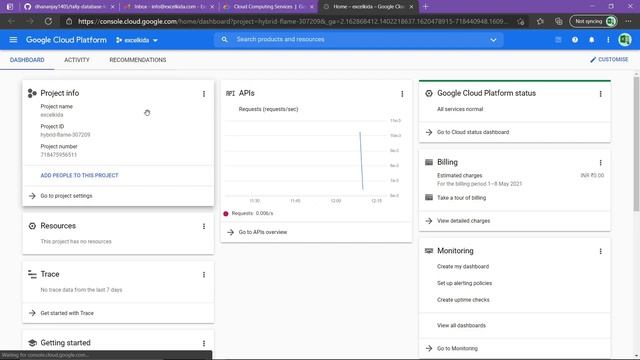Click Create my dashboard link
Screen dimensions: 640x360
point(463,267)
